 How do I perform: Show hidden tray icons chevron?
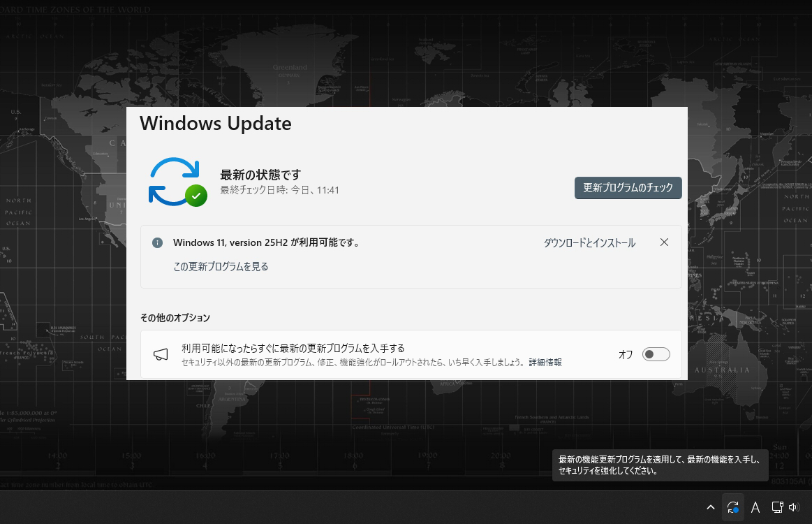711,507
